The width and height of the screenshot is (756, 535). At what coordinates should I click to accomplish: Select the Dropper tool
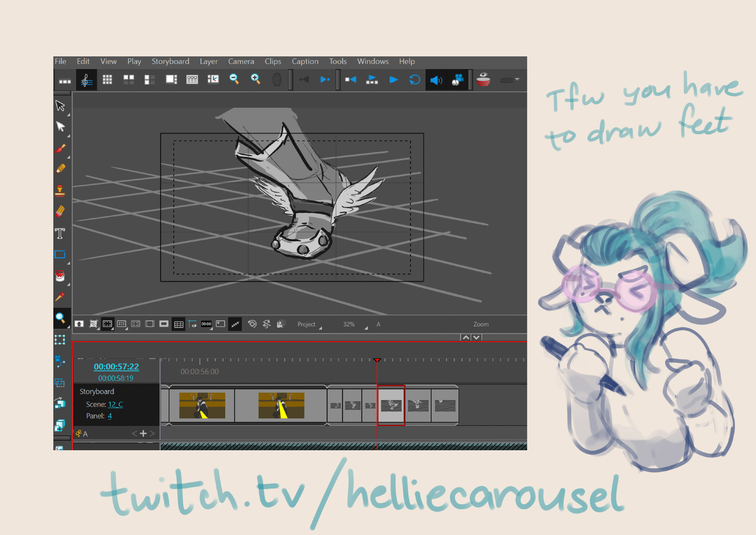coord(60,297)
